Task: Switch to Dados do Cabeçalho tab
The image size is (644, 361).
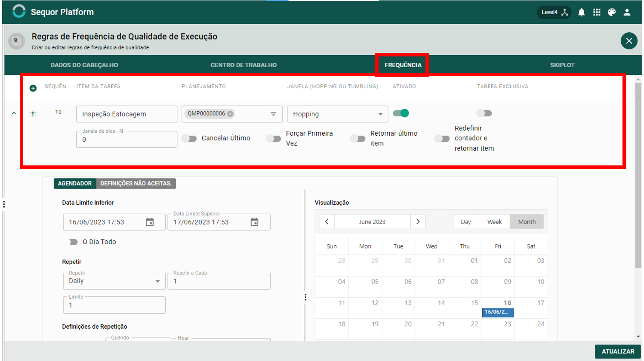Action: [84, 65]
